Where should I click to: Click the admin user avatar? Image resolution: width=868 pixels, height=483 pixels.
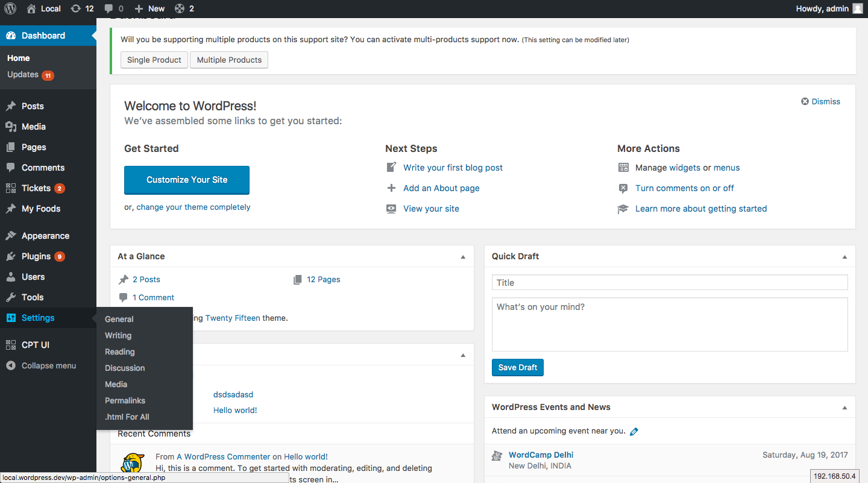[857, 8]
